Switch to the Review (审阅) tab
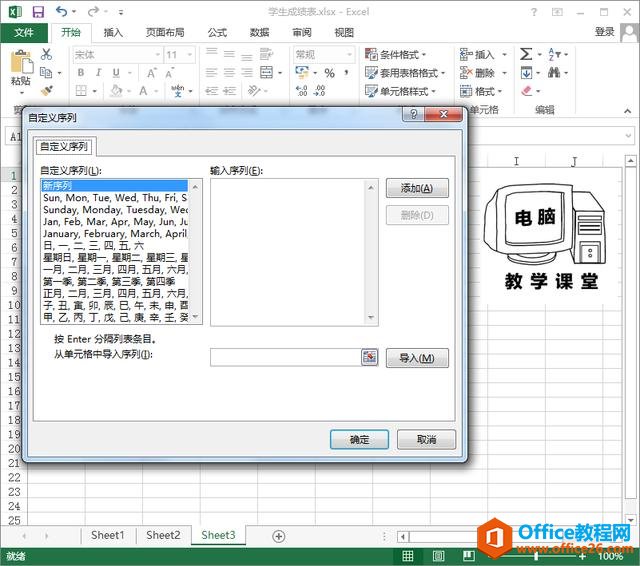The height and width of the screenshot is (566, 640). [302, 33]
